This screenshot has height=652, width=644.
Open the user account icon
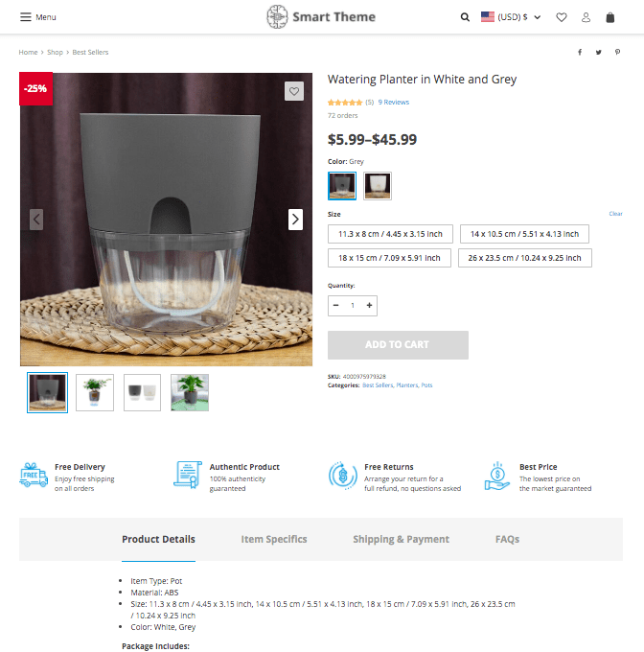[586, 17]
